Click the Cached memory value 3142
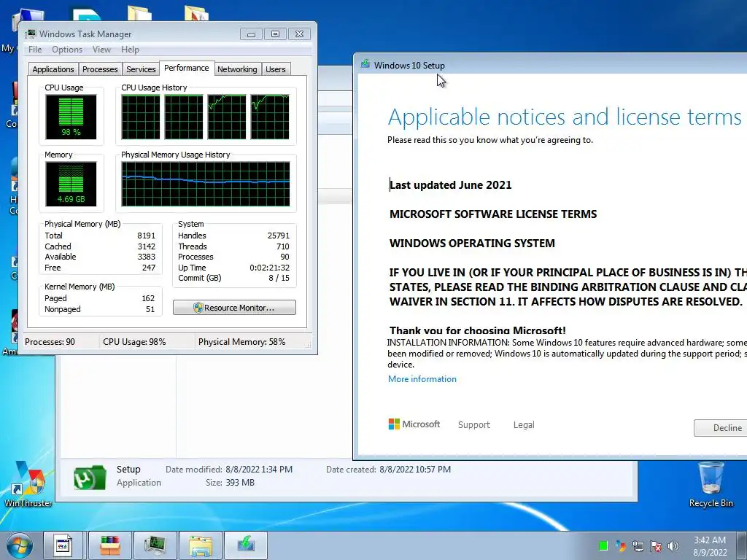Image resolution: width=747 pixels, height=560 pixels. click(146, 246)
